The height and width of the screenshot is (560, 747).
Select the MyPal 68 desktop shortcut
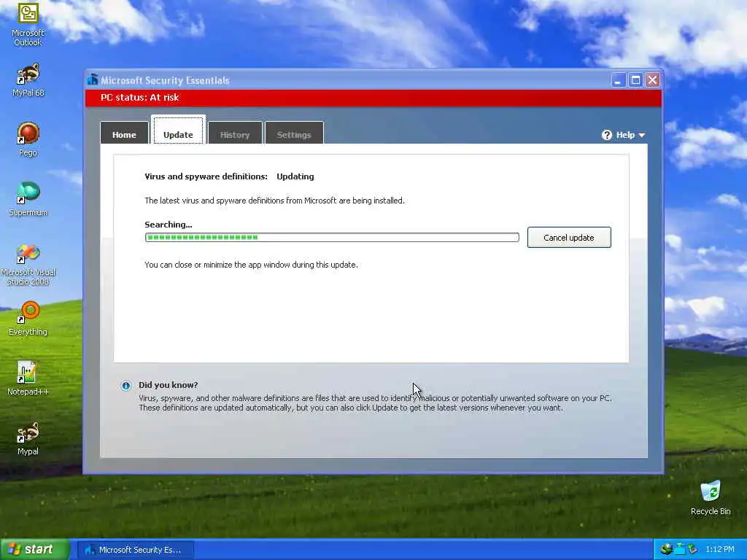[x=28, y=79]
